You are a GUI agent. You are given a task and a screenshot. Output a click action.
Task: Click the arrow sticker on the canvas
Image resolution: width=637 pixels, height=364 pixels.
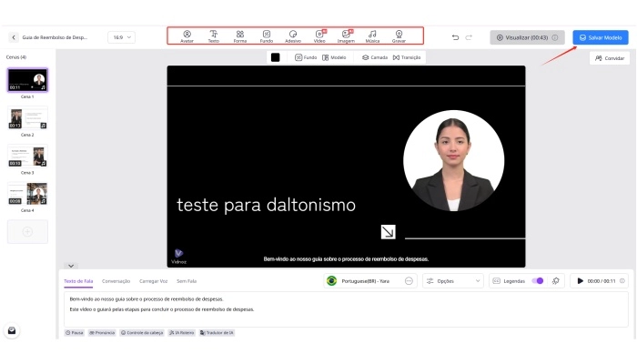389,232
